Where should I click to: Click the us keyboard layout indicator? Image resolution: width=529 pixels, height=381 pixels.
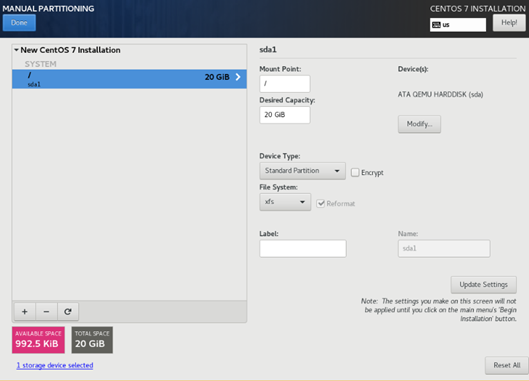[x=458, y=25]
